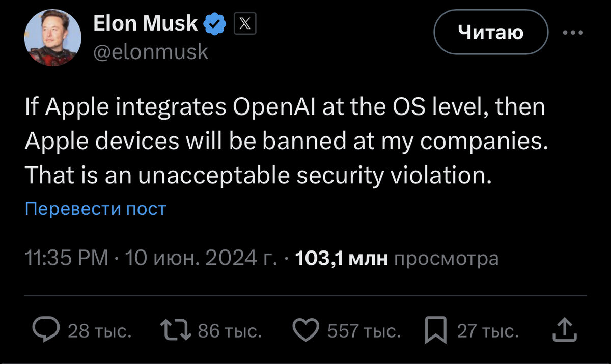Open the 103,1 млн просмотра view stats
Image resolution: width=611 pixels, height=364 pixels.
[397, 259]
